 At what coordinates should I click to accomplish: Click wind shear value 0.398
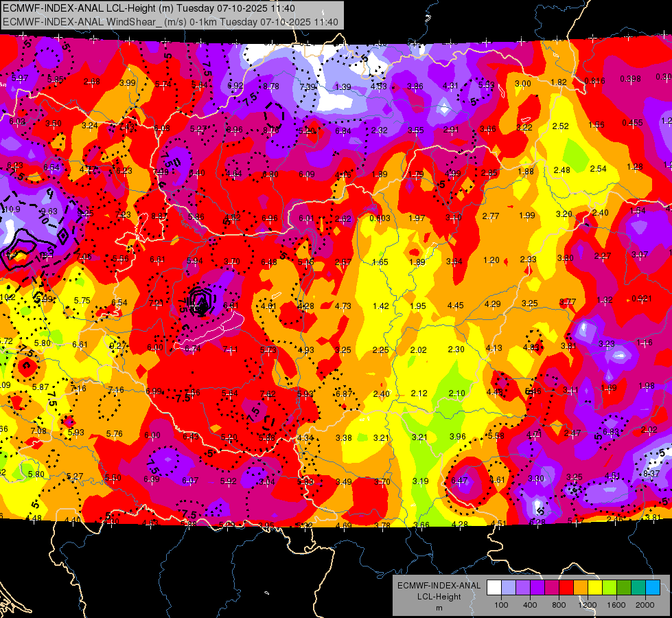630,79
